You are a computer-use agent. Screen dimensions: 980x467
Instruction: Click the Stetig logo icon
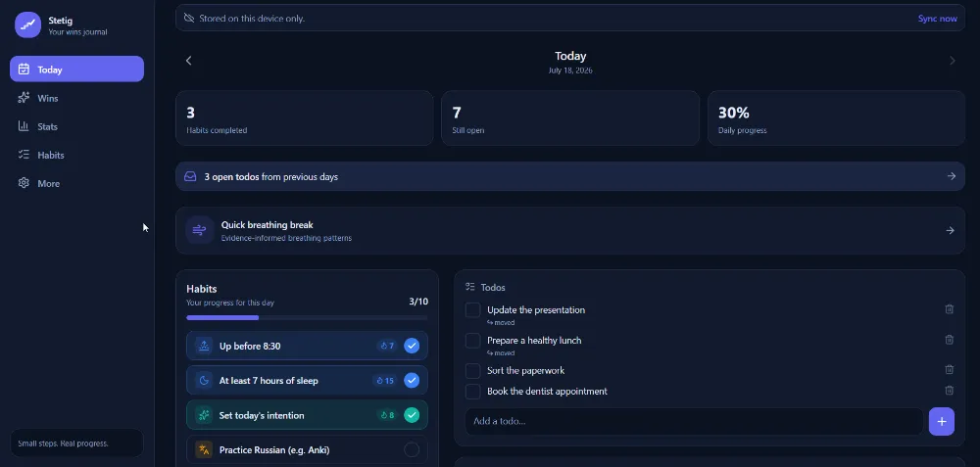(x=27, y=25)
